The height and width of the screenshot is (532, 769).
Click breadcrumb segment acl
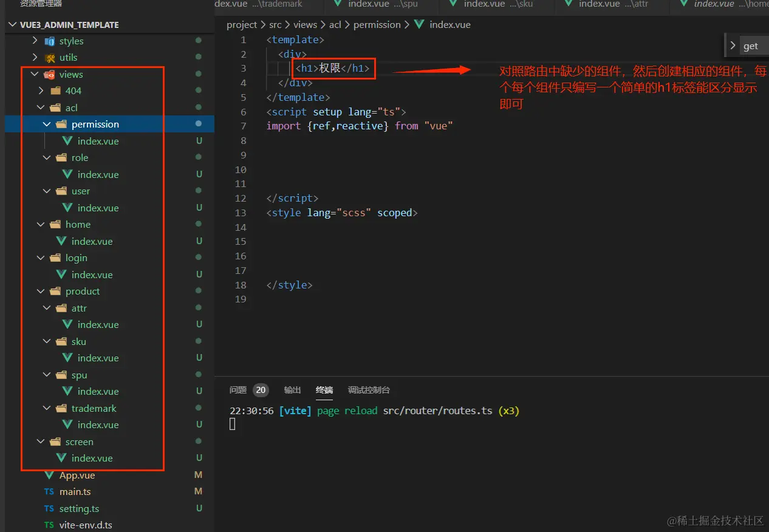(335, 25)
